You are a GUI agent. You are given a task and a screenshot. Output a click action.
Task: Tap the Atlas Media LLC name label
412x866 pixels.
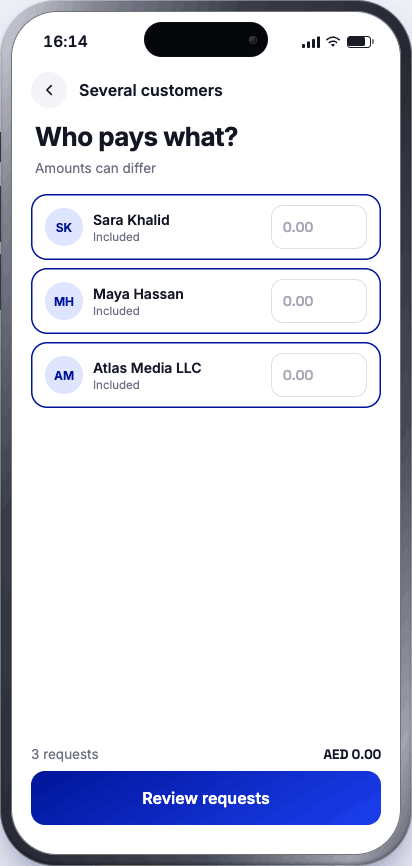pyautogui.click(x=147, y=368)
